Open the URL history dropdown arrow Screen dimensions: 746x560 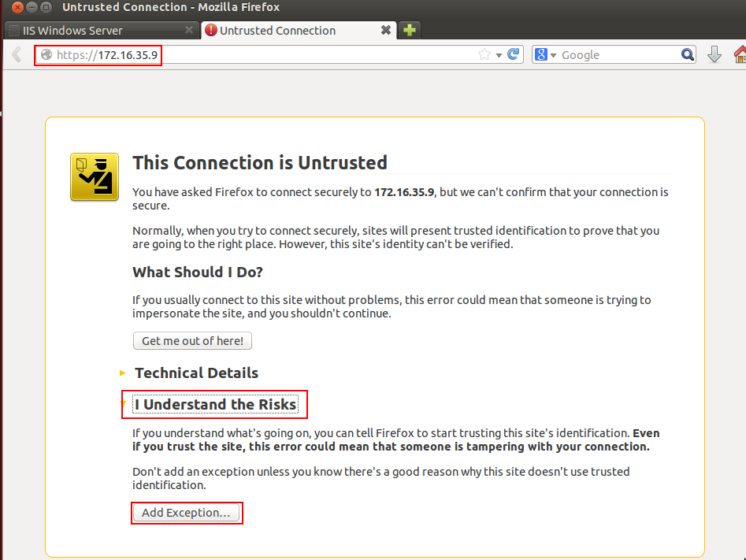pyautogui.click(x=499, y=55)
